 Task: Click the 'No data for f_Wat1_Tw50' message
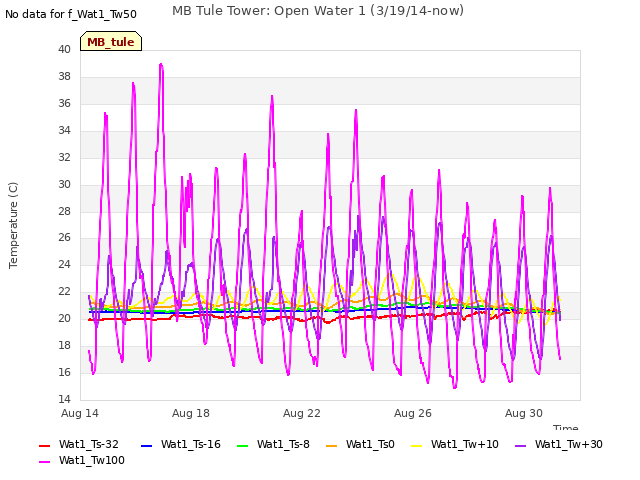pyautogui.click(x=71, y=14)
